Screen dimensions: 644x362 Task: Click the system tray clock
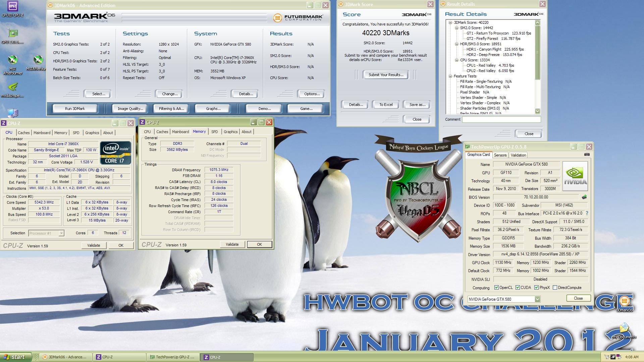coord(632,357)
